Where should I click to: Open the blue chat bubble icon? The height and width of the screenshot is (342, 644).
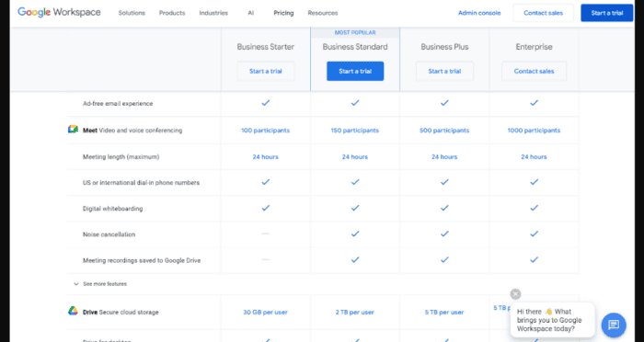[x=614, y=325]
